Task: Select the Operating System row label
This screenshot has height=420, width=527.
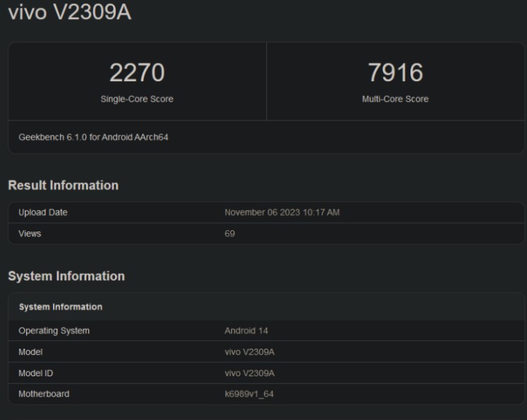Action: pos(54,330)
